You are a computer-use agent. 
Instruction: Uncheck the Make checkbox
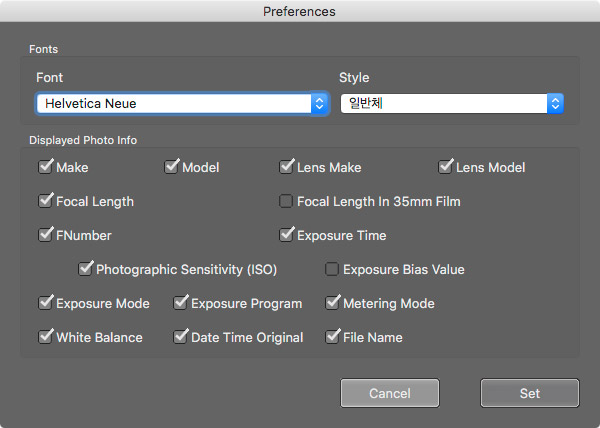point(45,167)
